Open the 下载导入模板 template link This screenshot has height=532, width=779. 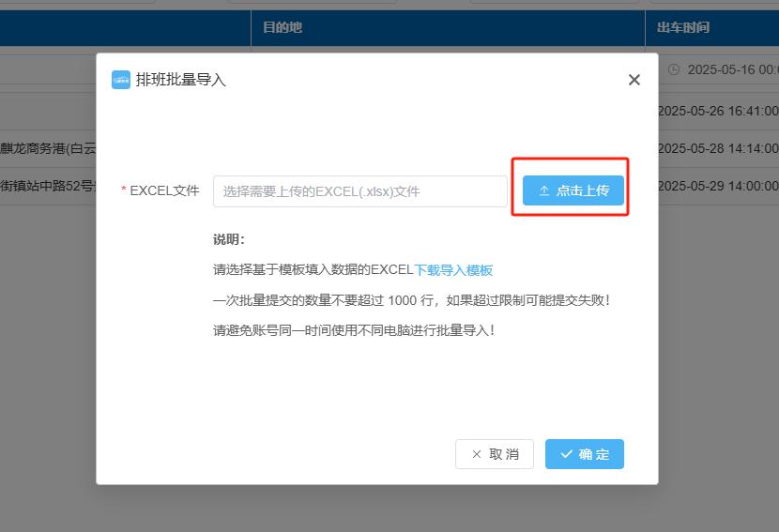[453, 270]
